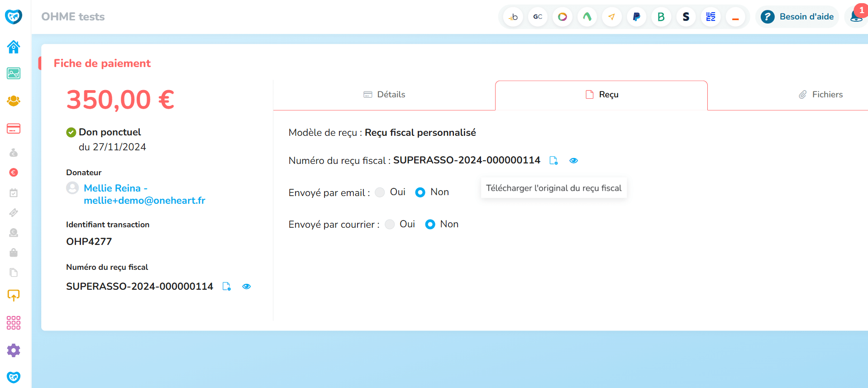Click the Stripe S integration icon
Screen dimensions: 868x388
pos(686,17)
